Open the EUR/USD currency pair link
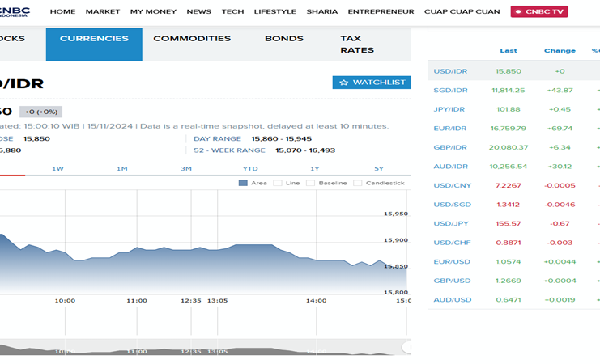 click(450, 261)
